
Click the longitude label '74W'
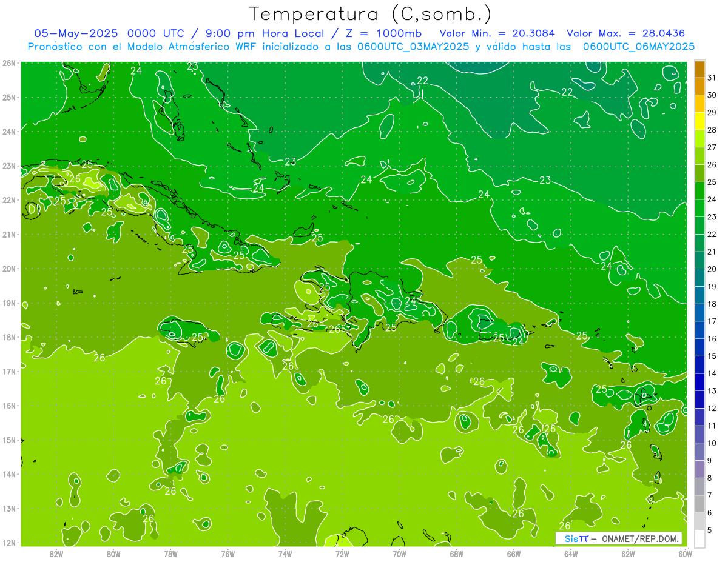(285, 554)
